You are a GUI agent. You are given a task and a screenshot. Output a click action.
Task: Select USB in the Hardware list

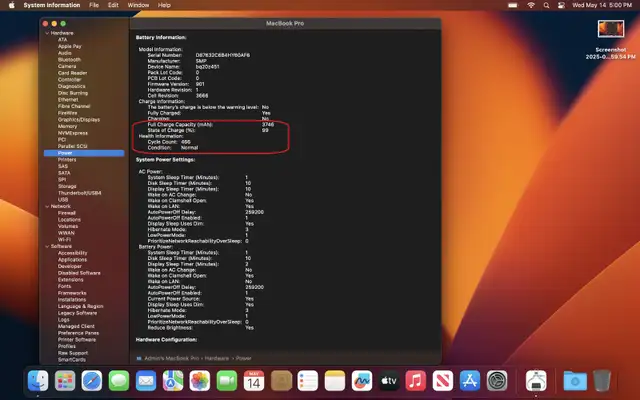tap(63, 200)
